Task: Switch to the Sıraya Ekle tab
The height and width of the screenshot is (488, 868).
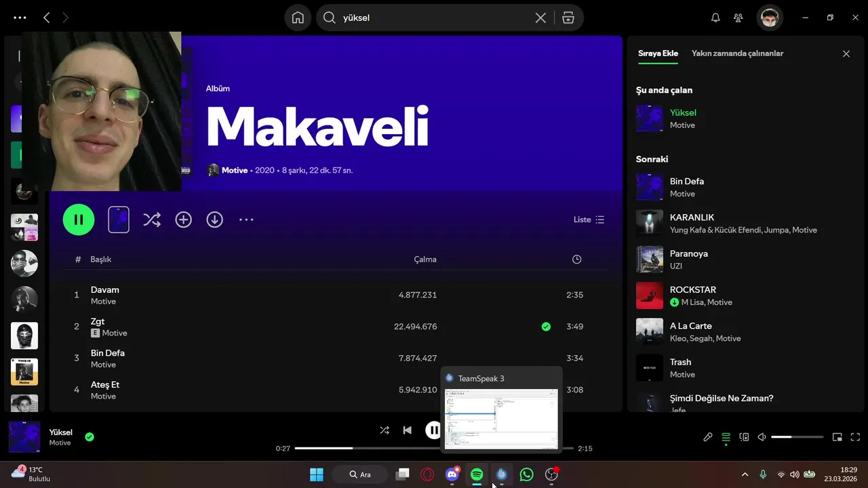Action: (658, 54)
